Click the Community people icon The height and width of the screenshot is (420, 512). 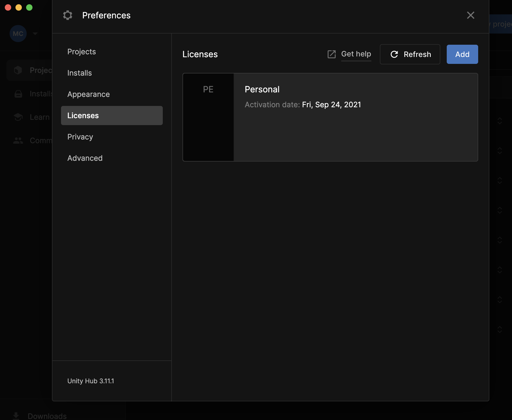18,141
